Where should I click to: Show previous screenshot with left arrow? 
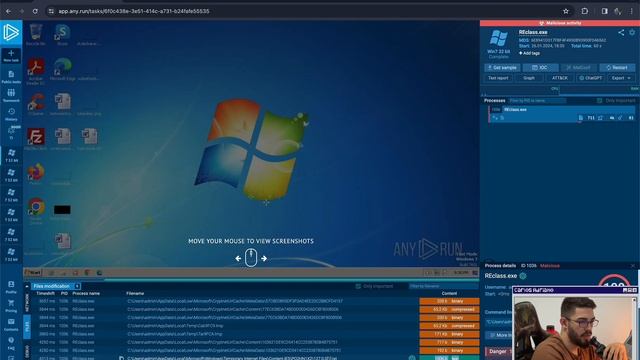point(238,258)
